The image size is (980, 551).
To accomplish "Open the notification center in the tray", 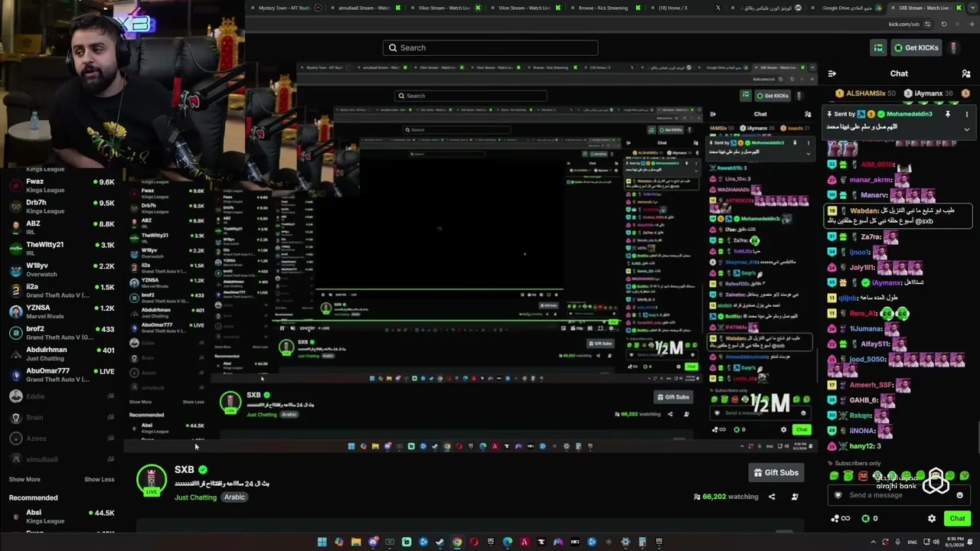I will [970, 542].
